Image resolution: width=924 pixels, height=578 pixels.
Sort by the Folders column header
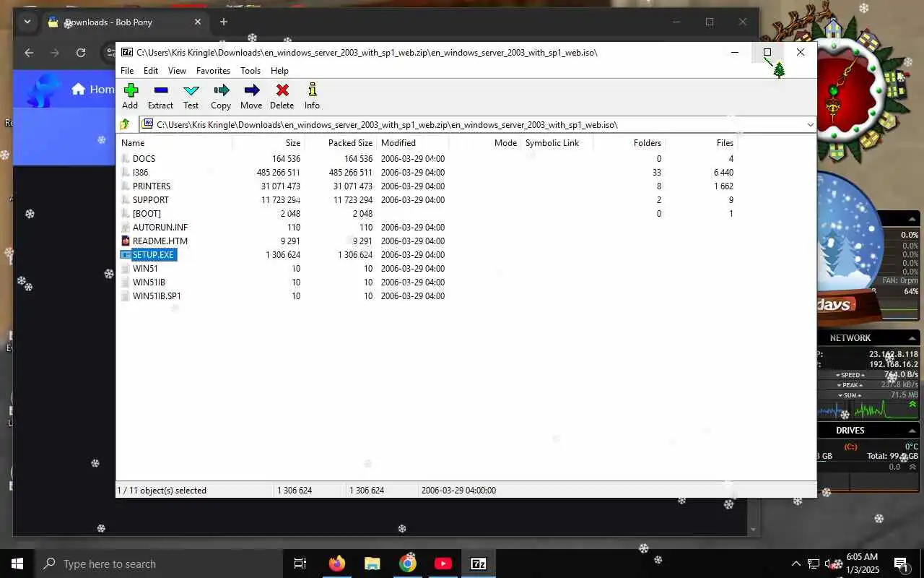pyautogui.click(x=629, y=143)
